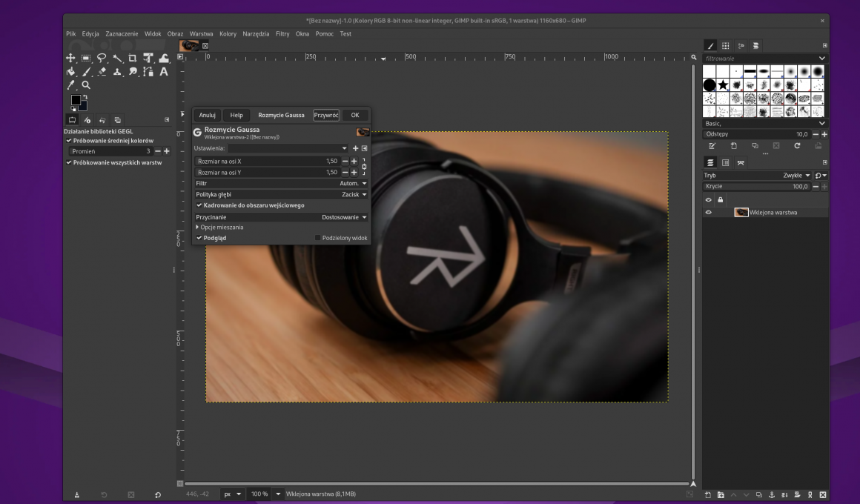Open the Filtry menu
Viewport: 860px width, 504px height.
pyautogui.click(x=282, y=33)
